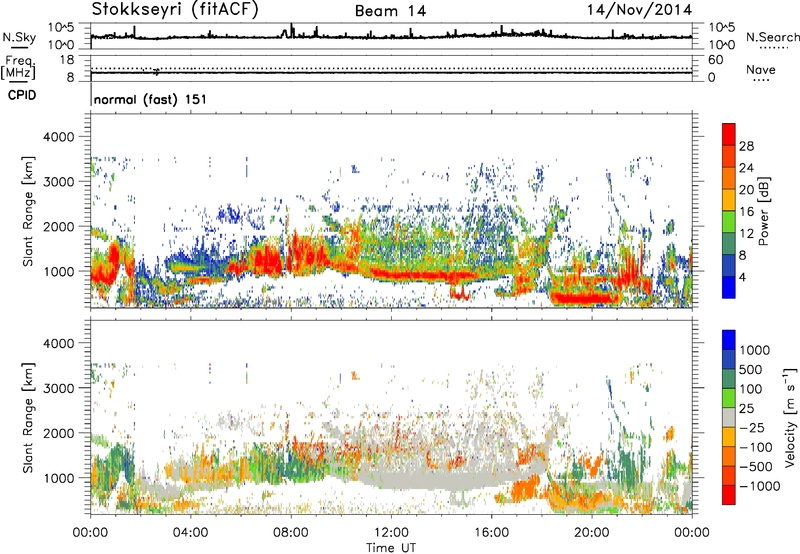Click the dotted line sample under "Nave"
800x554 pixels.
tap(761, 81)
